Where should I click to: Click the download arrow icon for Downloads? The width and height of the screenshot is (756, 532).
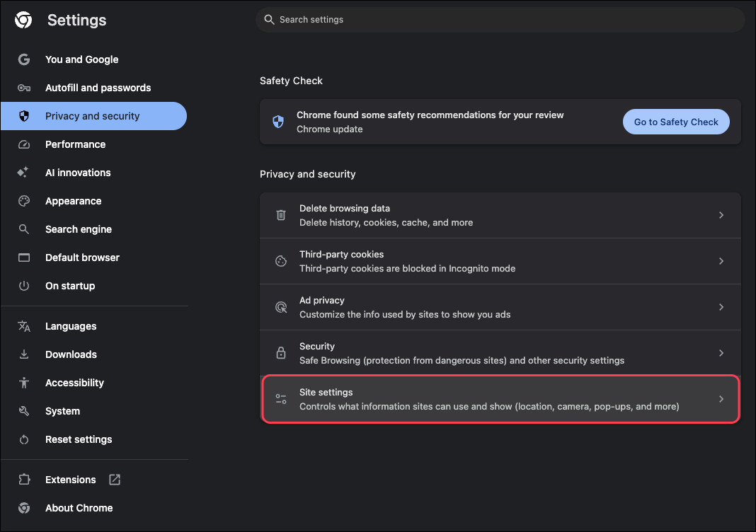tap(23, 354)
